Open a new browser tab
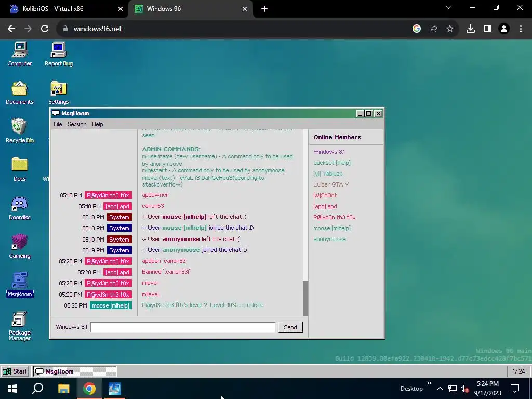 264,9
